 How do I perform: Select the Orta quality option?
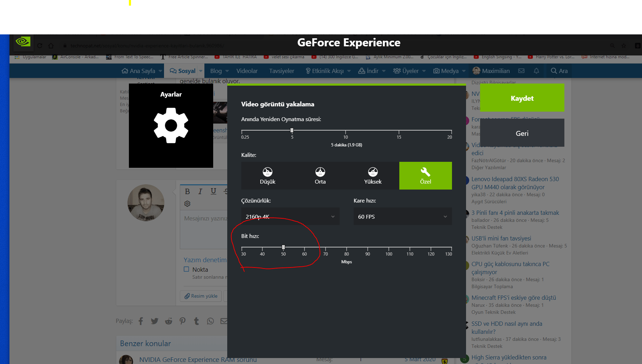[320, 176]
